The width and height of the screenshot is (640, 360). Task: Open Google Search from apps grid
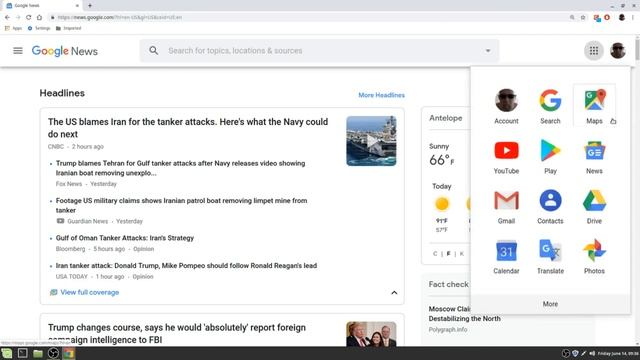click(550, 106)
